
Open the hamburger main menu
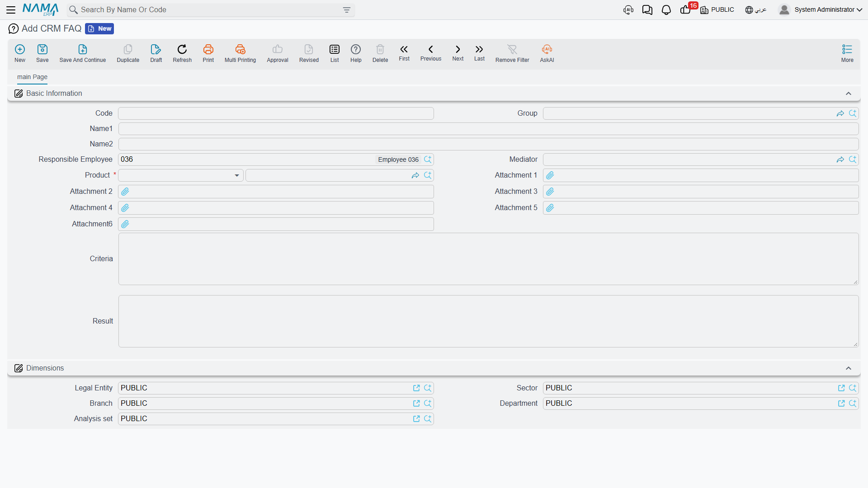(x=11, y=9)
